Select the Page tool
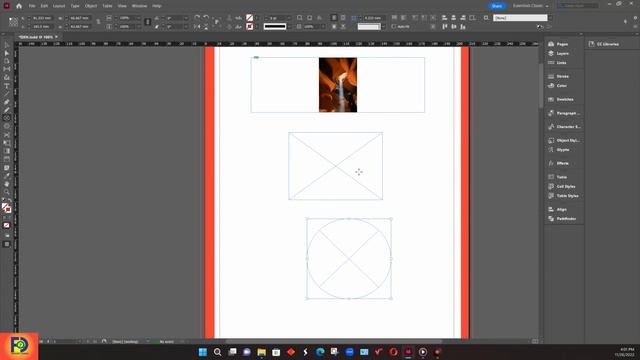Viewport: 640px width, 360px height. tap(7, 61)
